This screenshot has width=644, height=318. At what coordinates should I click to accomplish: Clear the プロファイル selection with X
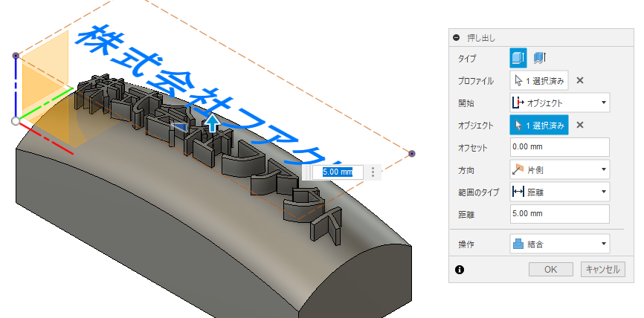579,80
